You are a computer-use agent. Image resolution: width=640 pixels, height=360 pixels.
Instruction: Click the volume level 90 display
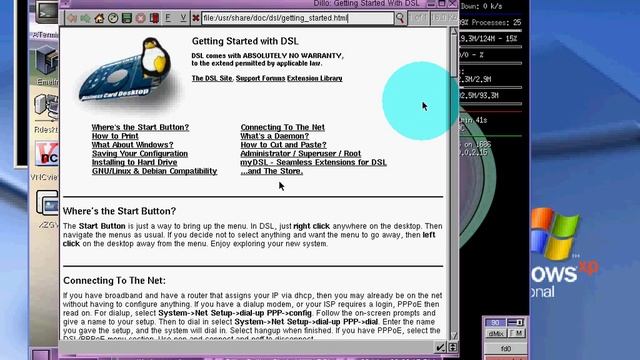coord(495,322)
